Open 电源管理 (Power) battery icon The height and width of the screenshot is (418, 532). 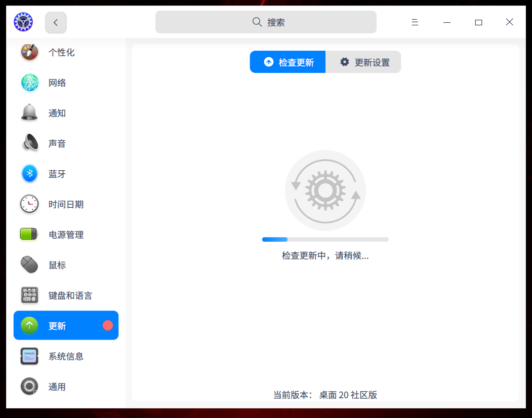coord(29,234)
